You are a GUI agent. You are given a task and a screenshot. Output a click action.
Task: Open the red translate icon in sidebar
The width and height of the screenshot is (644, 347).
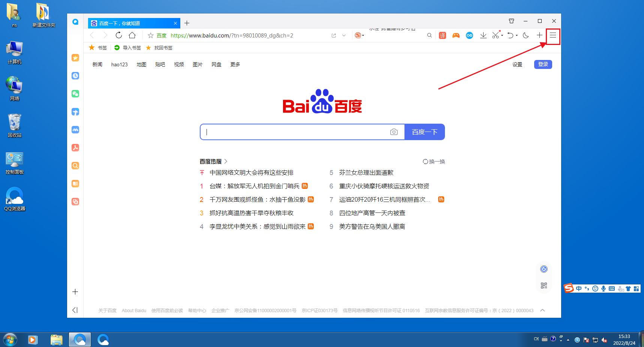[x=75, y=202]
